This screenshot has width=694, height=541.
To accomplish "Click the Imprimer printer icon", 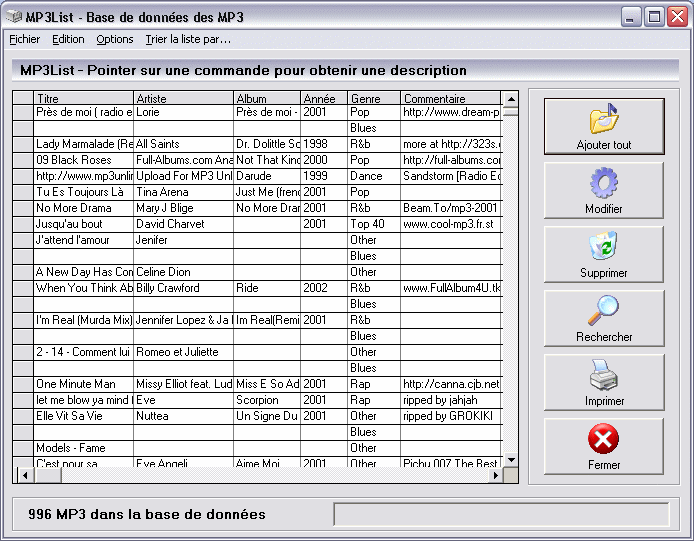I will coord(604,375).
